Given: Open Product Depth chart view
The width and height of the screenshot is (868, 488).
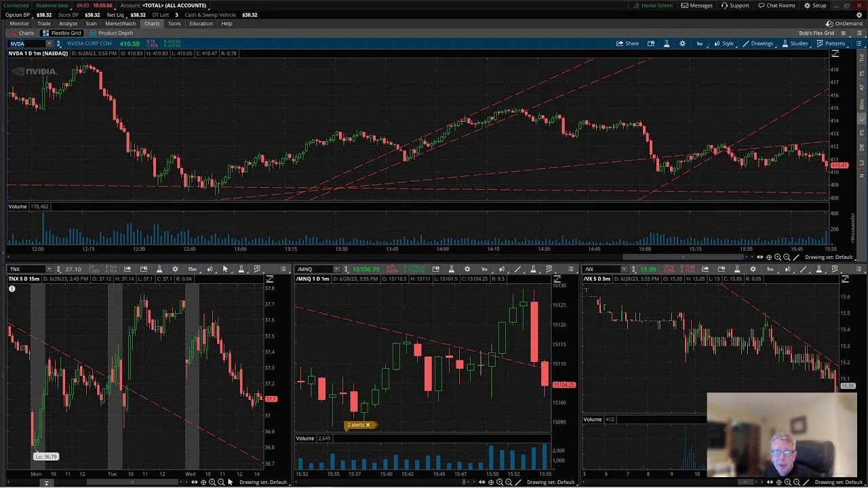Looking at the screenshot, I should [x=111, y=33].
